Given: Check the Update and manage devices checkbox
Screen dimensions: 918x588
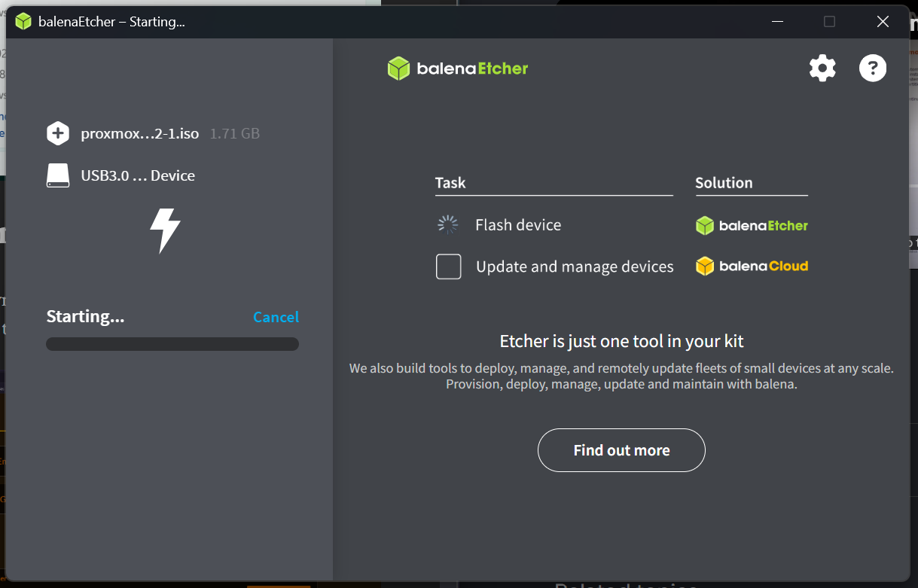Looking at the screenshot, I should click(449, 267).
